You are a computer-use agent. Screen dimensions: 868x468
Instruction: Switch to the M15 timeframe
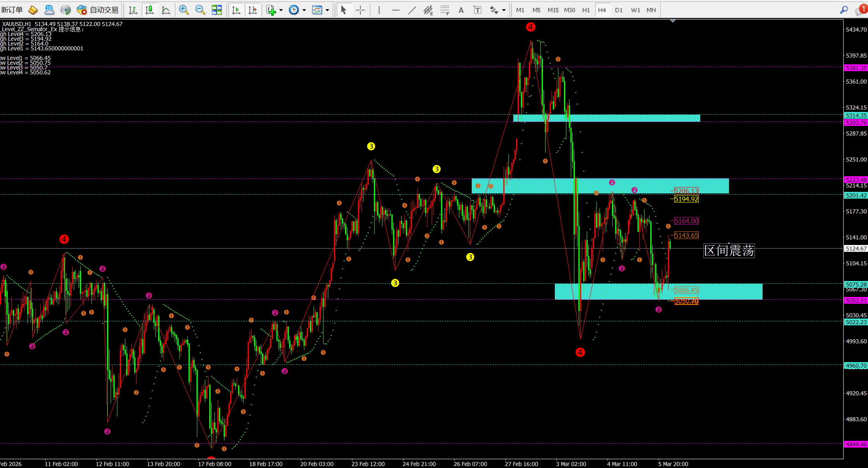click(553, 10)
